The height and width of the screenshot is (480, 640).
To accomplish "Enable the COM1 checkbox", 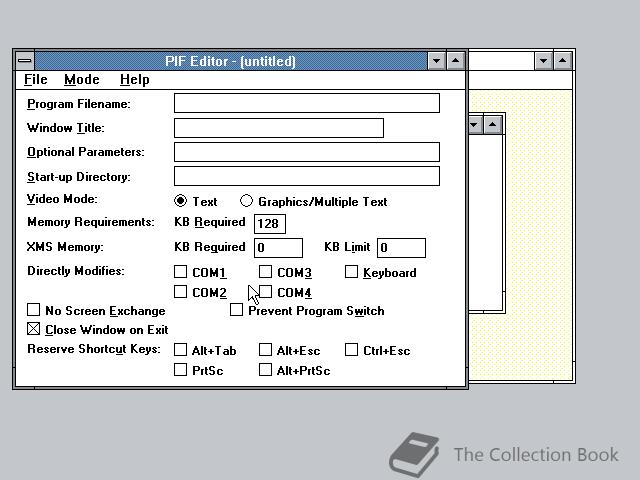I will 180,272.
